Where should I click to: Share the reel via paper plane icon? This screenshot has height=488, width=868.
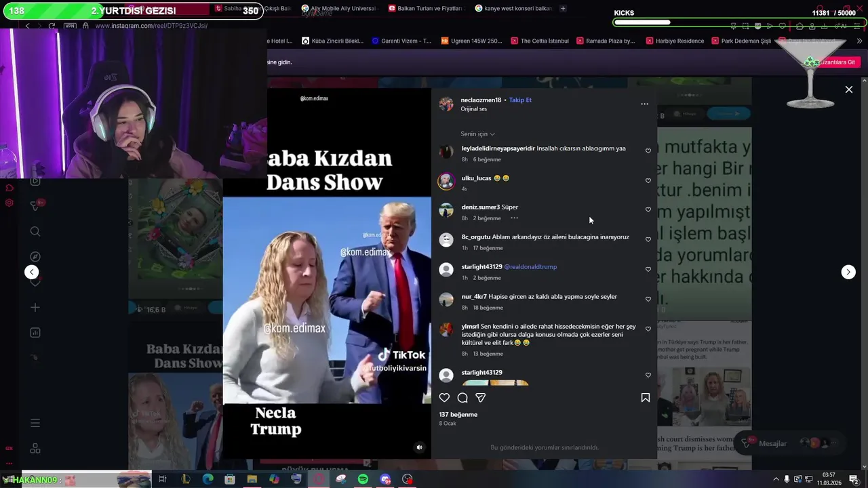point(480,398)
